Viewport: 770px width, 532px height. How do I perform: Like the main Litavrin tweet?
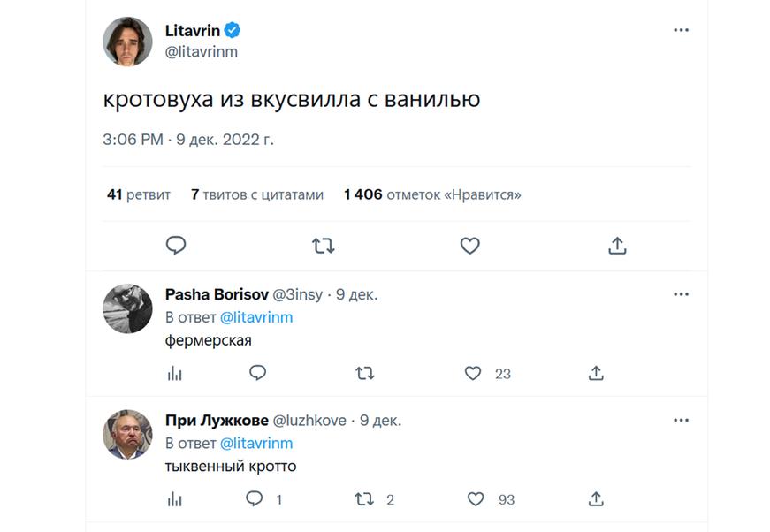click(470, 246)
